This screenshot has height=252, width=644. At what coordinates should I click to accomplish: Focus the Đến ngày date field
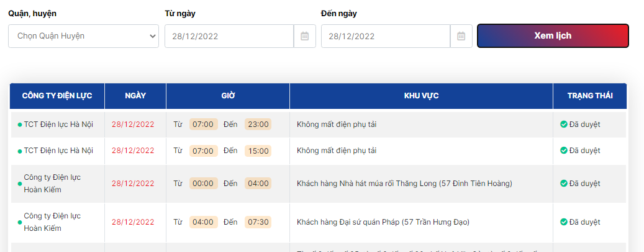pos(386,36)
